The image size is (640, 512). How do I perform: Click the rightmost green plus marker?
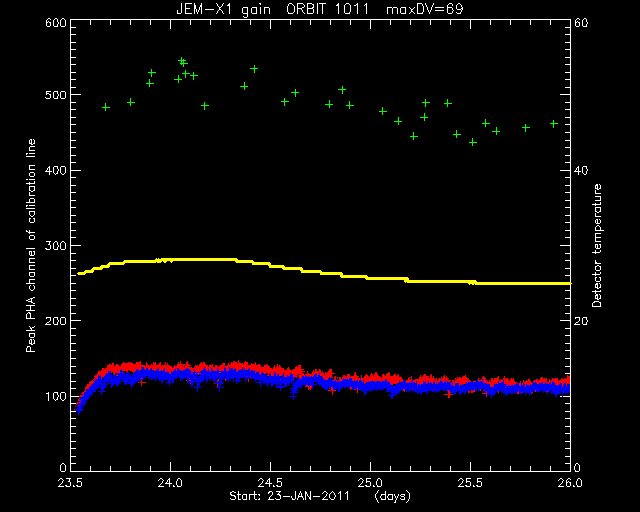click(554, 124)
